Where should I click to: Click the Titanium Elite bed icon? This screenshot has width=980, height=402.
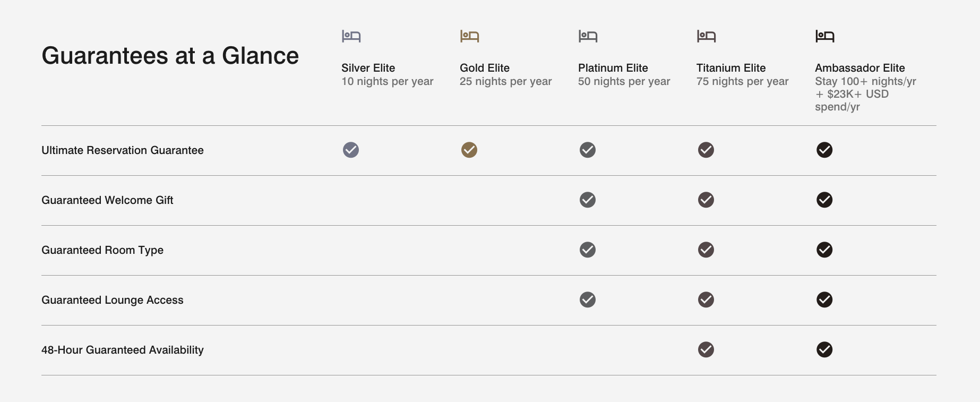(x=706, y=36)
